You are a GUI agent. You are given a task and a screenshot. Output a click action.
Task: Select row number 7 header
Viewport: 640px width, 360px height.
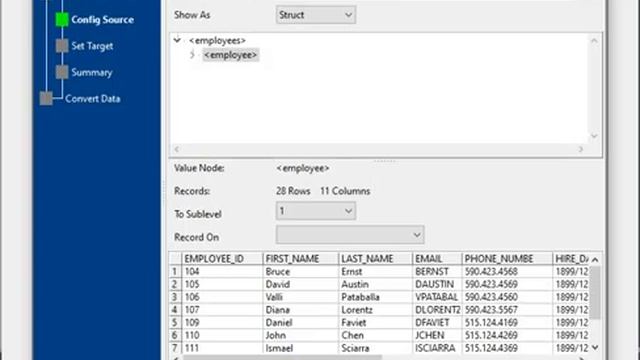tap(175, 348)
